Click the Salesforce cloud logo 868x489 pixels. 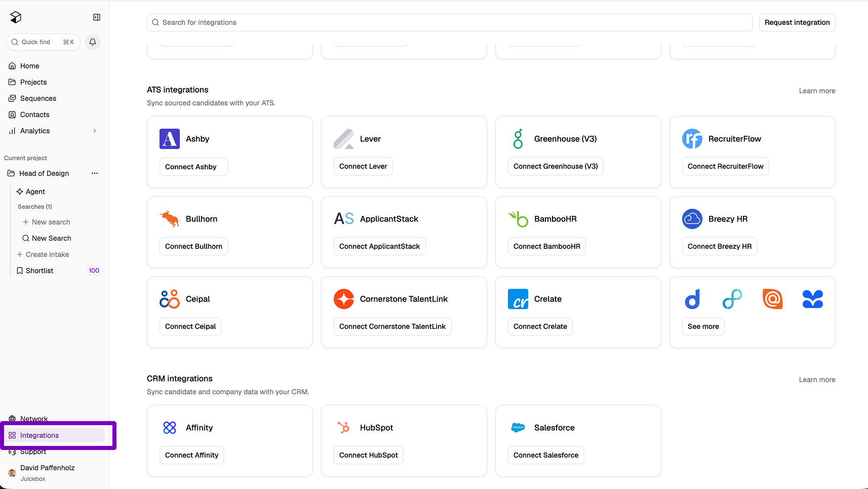coord(518,428)
